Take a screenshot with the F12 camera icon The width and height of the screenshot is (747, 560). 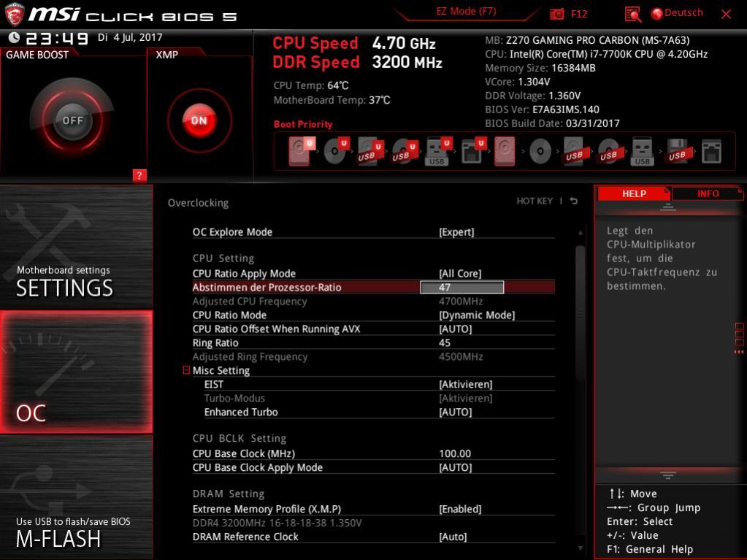pos(556,14)
